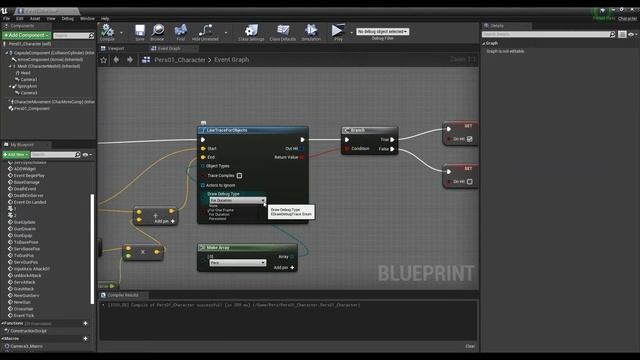Select Event Tick in My Blueprint list

[x=24, y=316]
